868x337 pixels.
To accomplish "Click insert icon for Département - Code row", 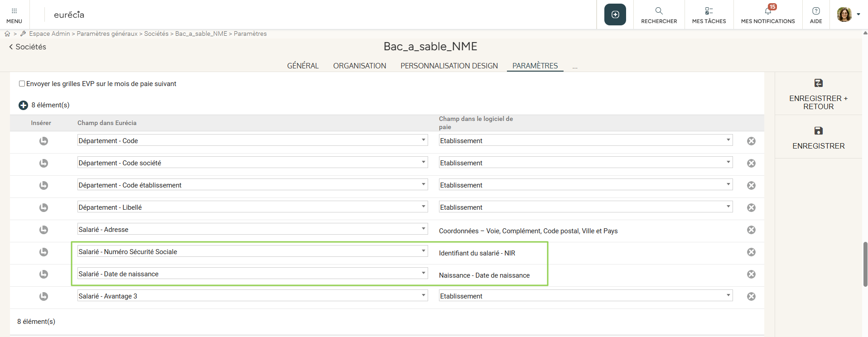I will pos(43,141).
